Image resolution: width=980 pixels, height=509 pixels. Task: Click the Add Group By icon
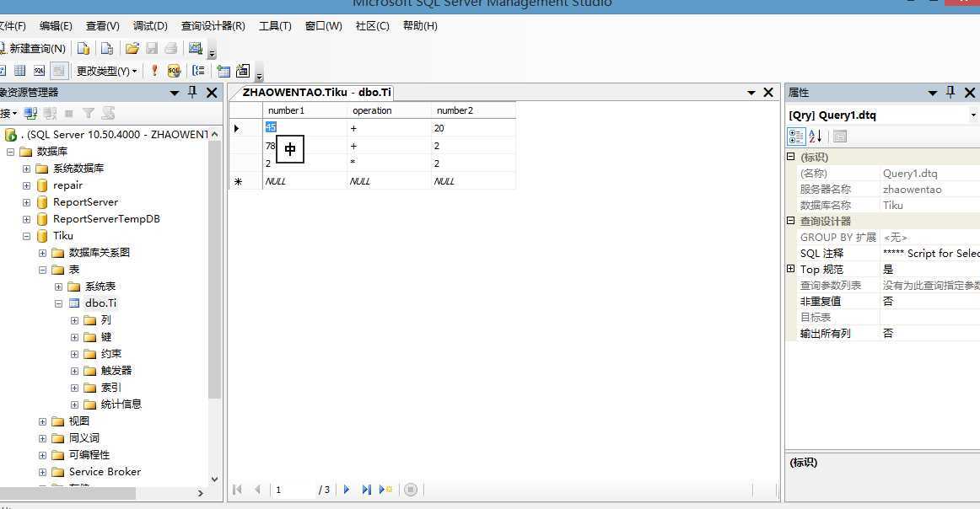198,71
